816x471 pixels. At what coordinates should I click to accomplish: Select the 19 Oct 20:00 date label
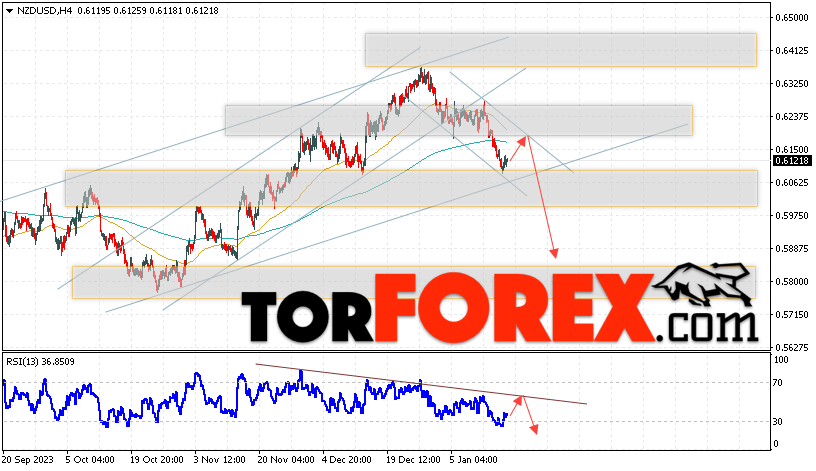pyautogui.click(x=157, y=460)
